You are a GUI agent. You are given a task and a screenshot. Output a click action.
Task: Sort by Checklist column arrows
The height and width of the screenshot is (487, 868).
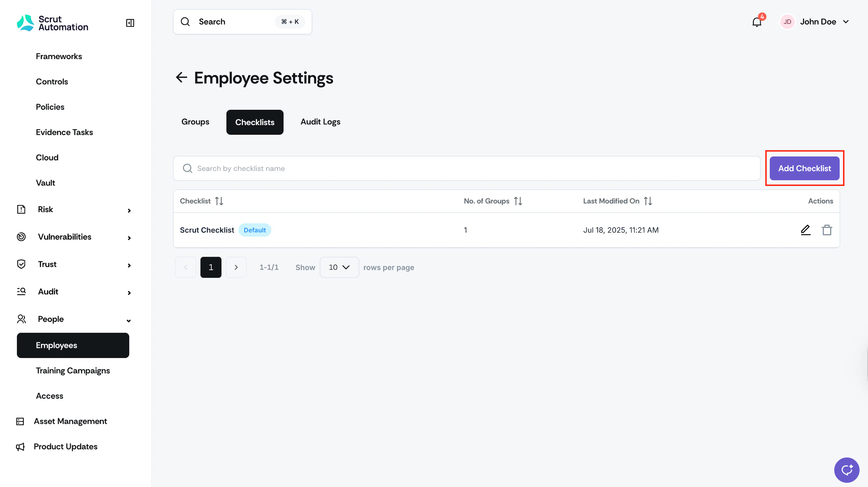pos(219,201)
